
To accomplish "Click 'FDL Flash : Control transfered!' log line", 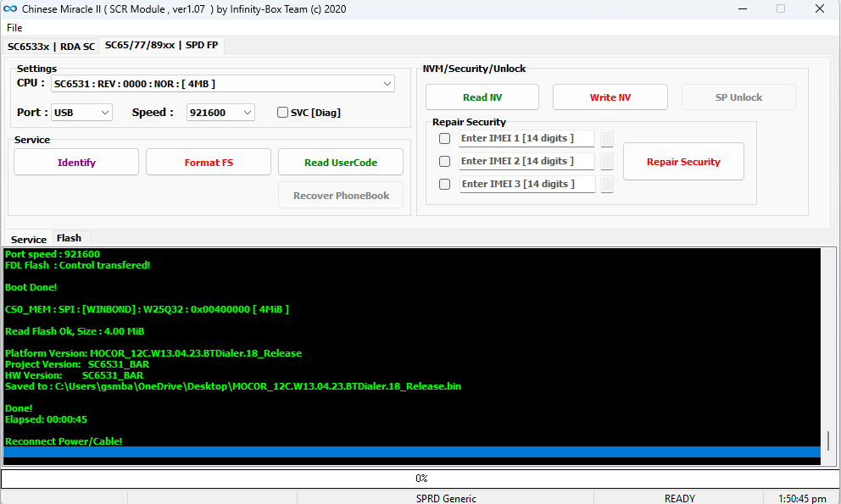I will click(78, 265).
